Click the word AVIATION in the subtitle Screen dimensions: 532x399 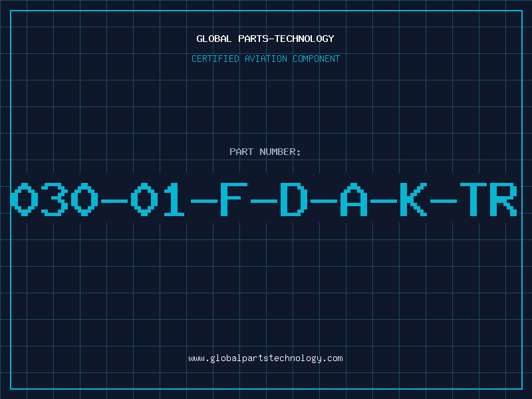pos(266,59)
